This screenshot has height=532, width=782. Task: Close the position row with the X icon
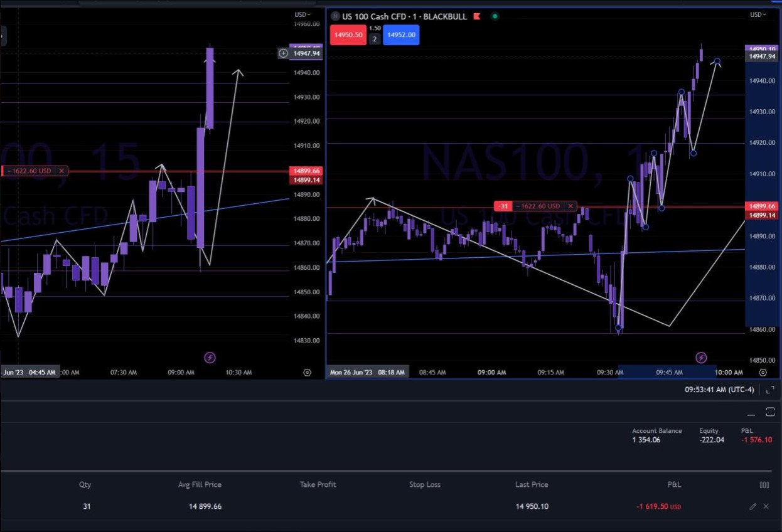766,506
